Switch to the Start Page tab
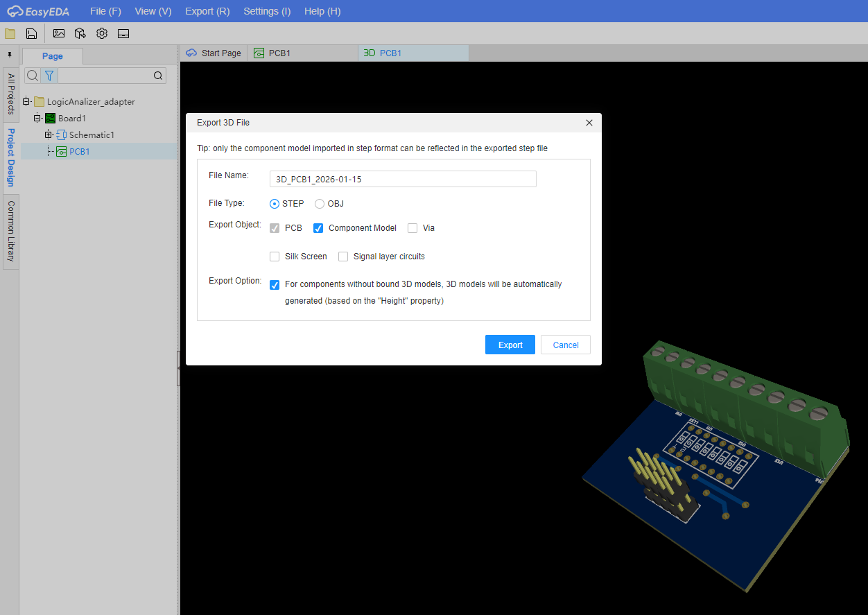 [x=214, y=53]
